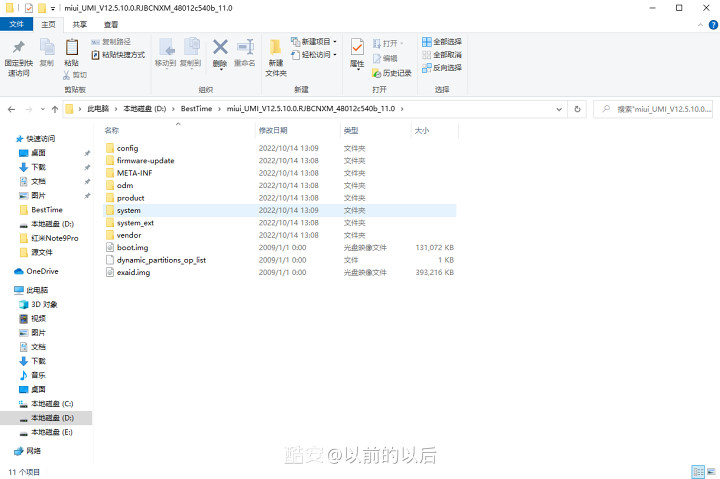
Task: Collapse the ribbon with the chevron
Action: click(x=700, y=25)
